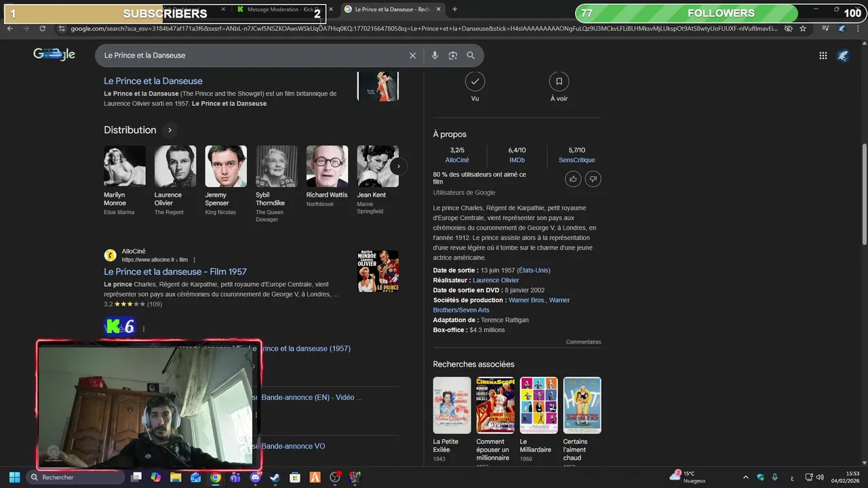Switch to Chrome on the taskbar

click(216, 477)
